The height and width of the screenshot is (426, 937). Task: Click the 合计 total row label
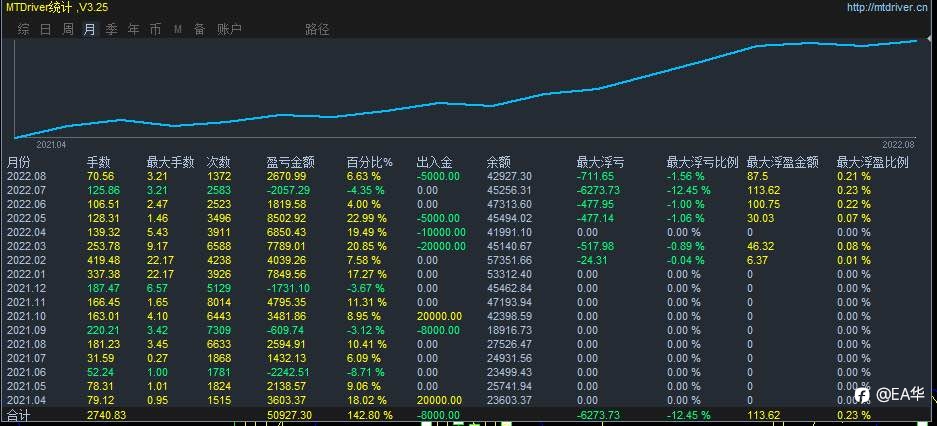[18, 415]
